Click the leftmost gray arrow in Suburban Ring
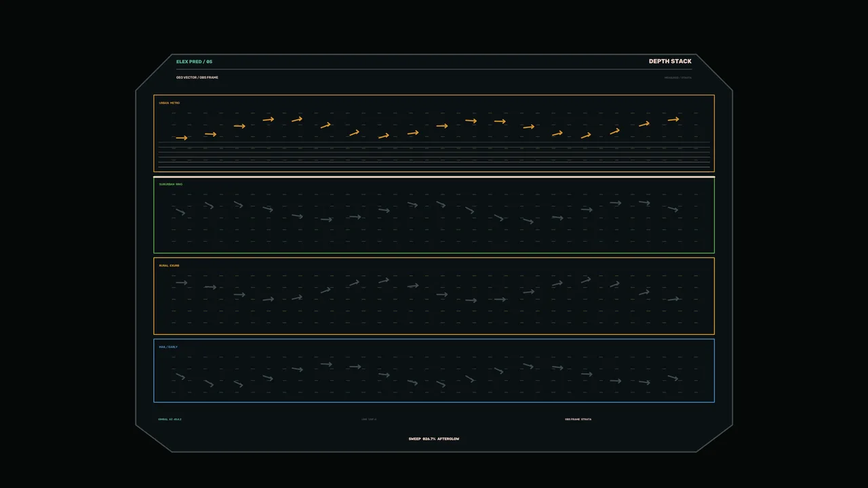The height and width of the screenshot is (488, 868). point(180,212)
